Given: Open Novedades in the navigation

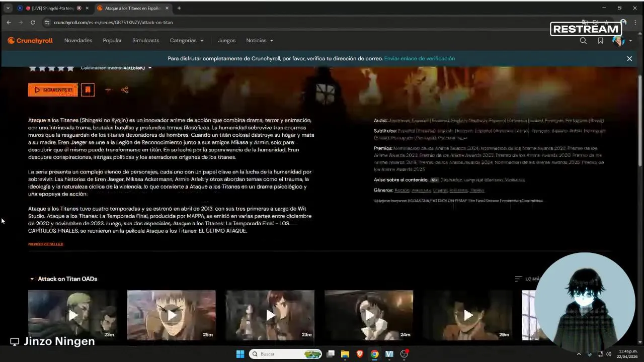Looking at the screenshot, I should (x=78, y=41).
